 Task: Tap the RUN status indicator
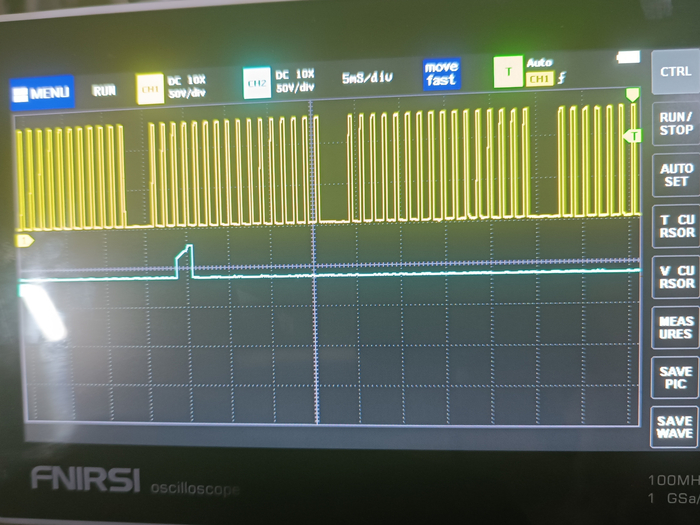pos(104,91)
